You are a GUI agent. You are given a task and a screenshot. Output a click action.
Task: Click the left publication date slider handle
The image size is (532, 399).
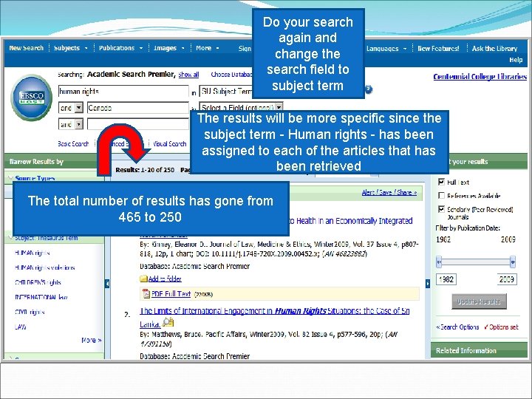[439, 262]
